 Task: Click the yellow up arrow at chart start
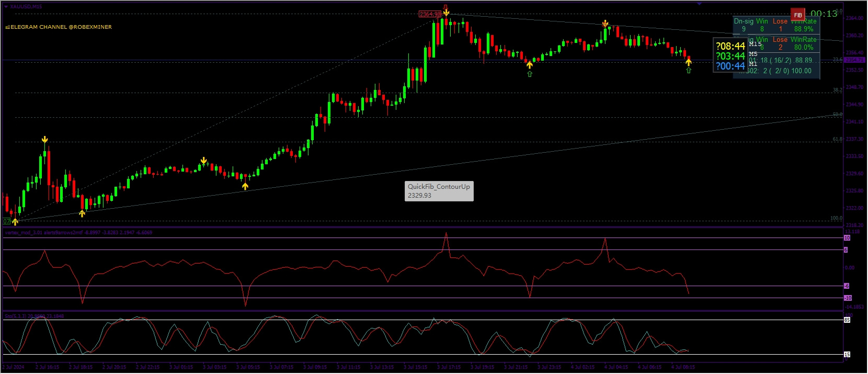[x=15, y=222]
